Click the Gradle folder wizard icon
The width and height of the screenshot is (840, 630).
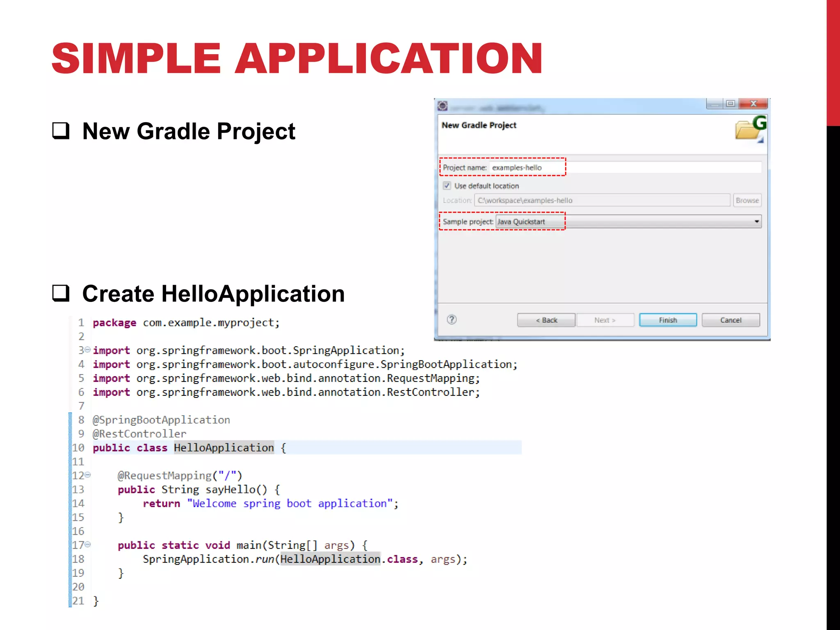pos(750,128)
